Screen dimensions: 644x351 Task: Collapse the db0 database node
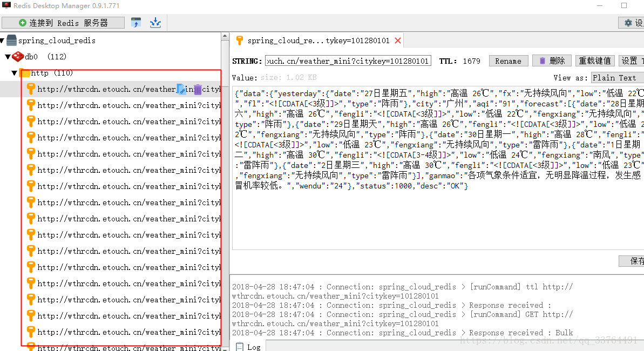[x=8, y=57]
